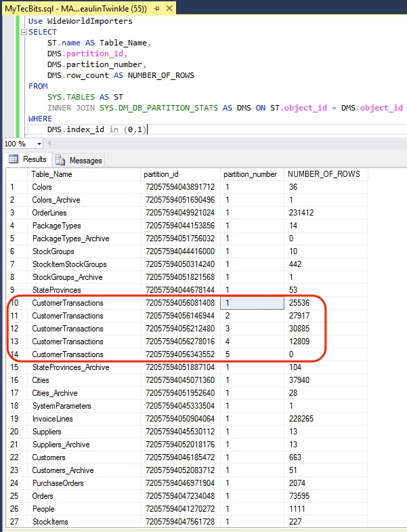
Task: Select the top-left corner cell of results grid
Action: [x=17, y=174]
